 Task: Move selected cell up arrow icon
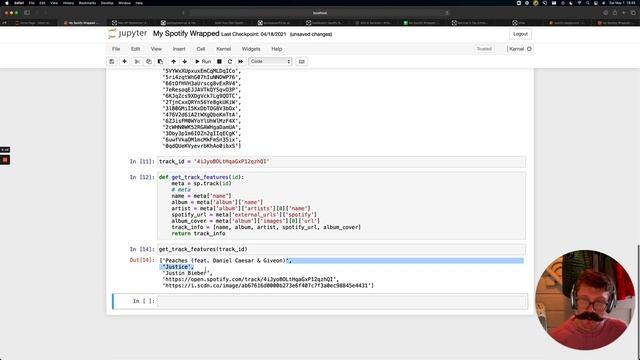tap(173, 61)
